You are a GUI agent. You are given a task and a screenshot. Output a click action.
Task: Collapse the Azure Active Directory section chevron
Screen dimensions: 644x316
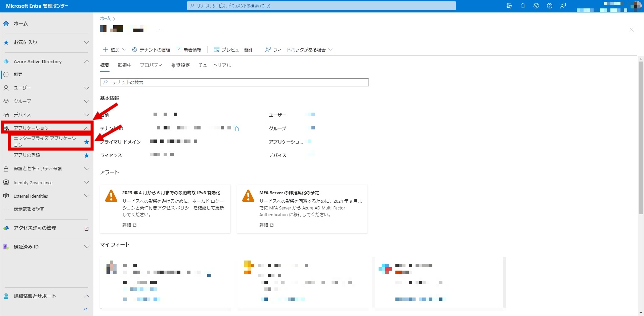[87, 61]
